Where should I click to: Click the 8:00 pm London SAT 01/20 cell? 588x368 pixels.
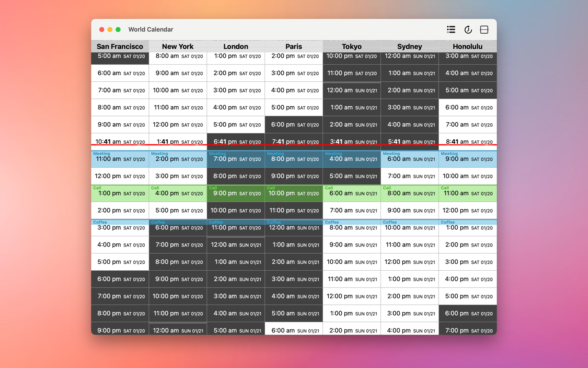pyautogui.click(x=236, y=176)
